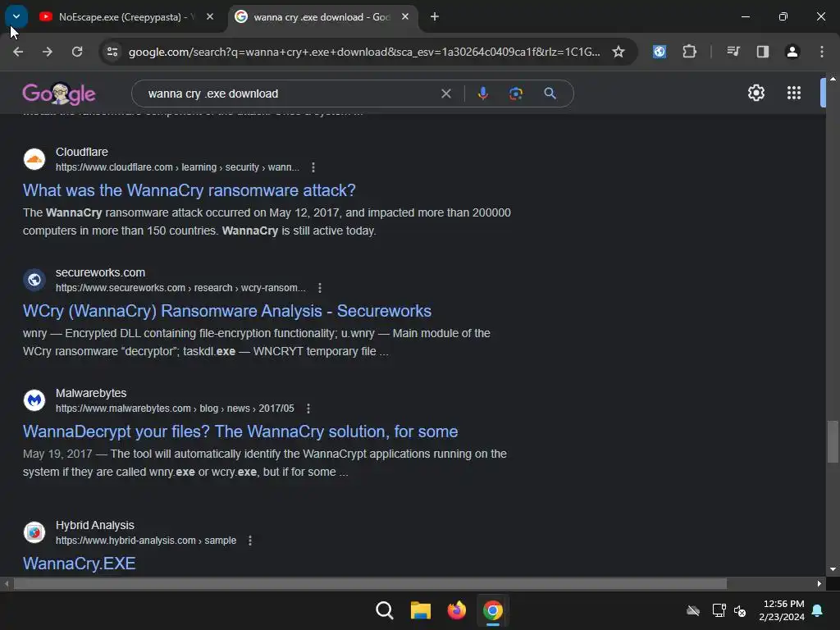Submit search with magnifier icon
840x630 pixels.
(550, 94)
